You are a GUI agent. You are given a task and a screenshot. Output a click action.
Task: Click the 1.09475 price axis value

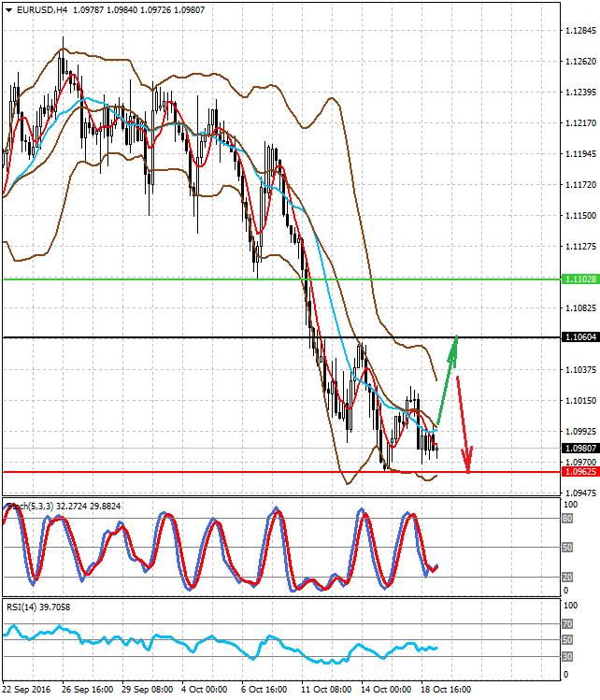[580, 493]
